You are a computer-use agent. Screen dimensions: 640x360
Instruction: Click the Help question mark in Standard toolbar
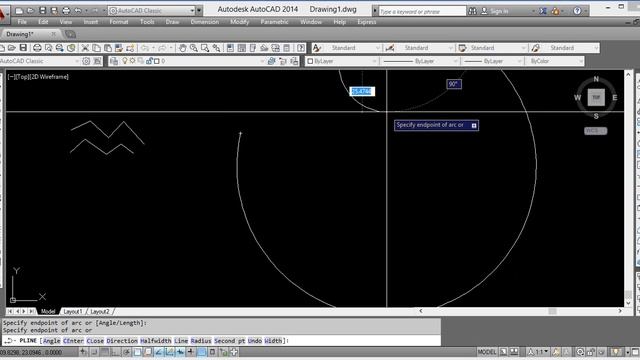tap(301, 48)
